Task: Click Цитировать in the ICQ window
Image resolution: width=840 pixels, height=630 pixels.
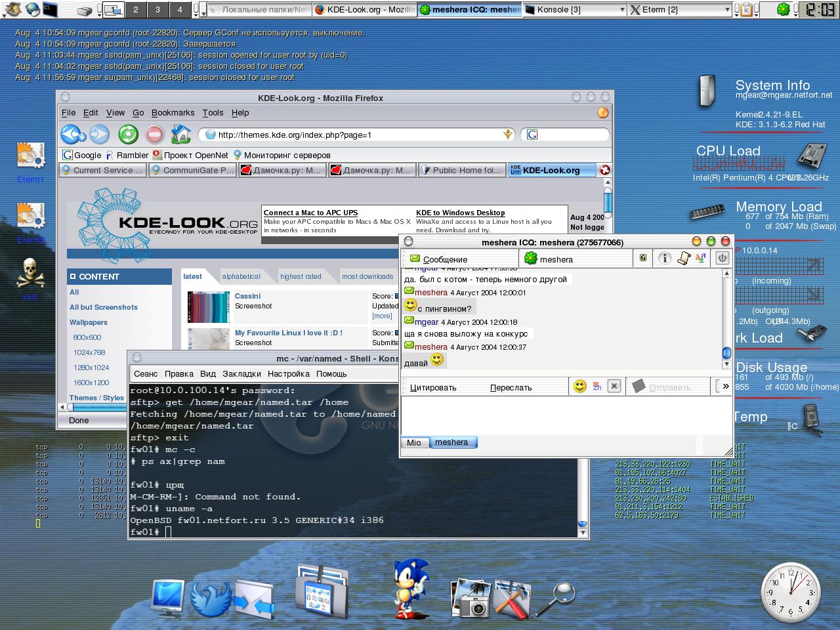Action: (x=433, y=387)
